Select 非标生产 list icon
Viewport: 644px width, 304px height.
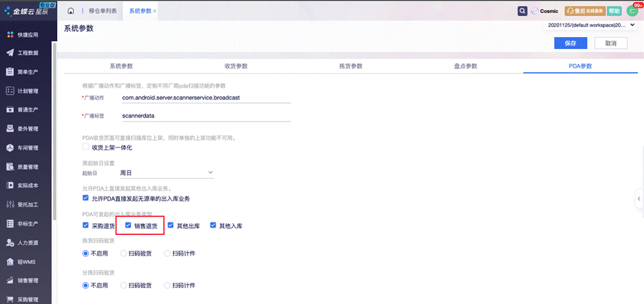point(10,224)
